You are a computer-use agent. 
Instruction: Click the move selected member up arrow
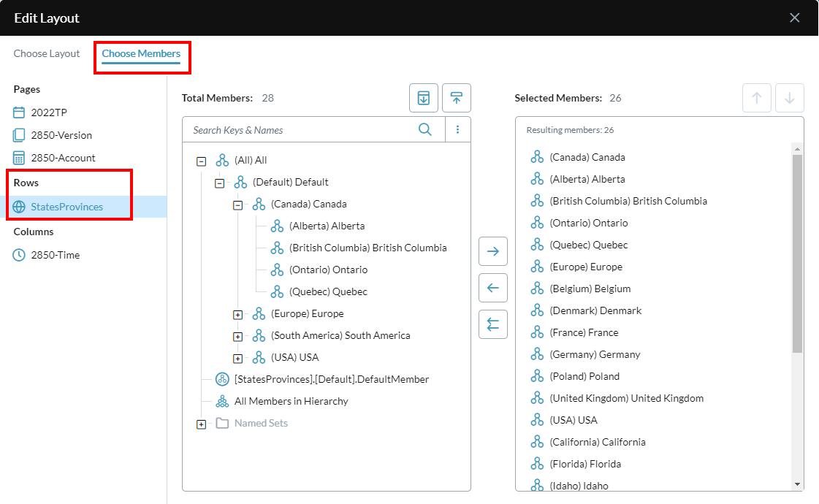click(757, 98)
